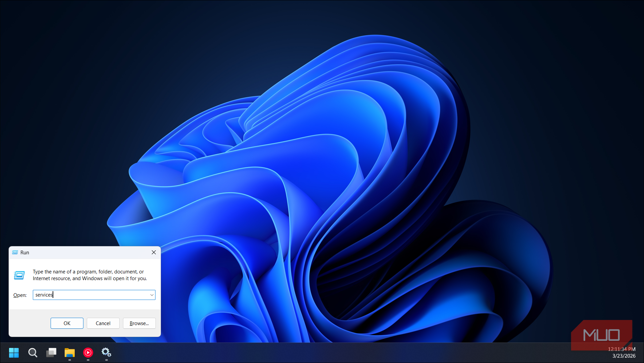Open the gear Settings icon on the taskbar

107,353
